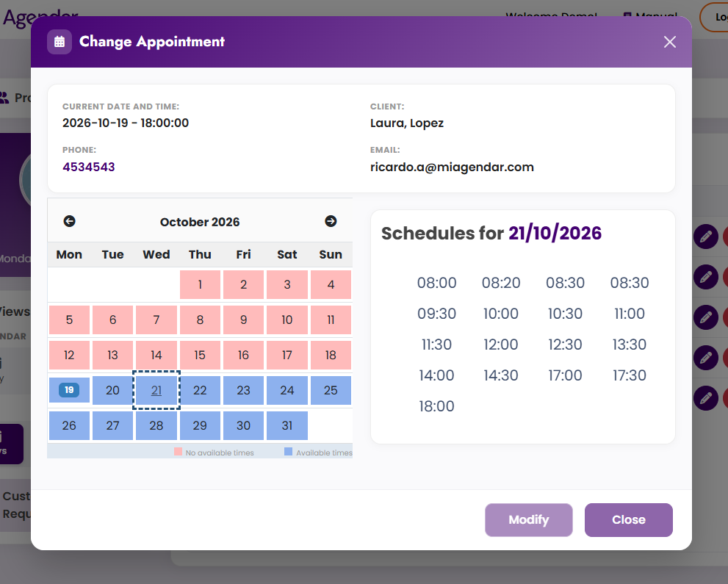Click the Modify button
The height and width of the screenshot is (584, 728).
pos(529,520)
